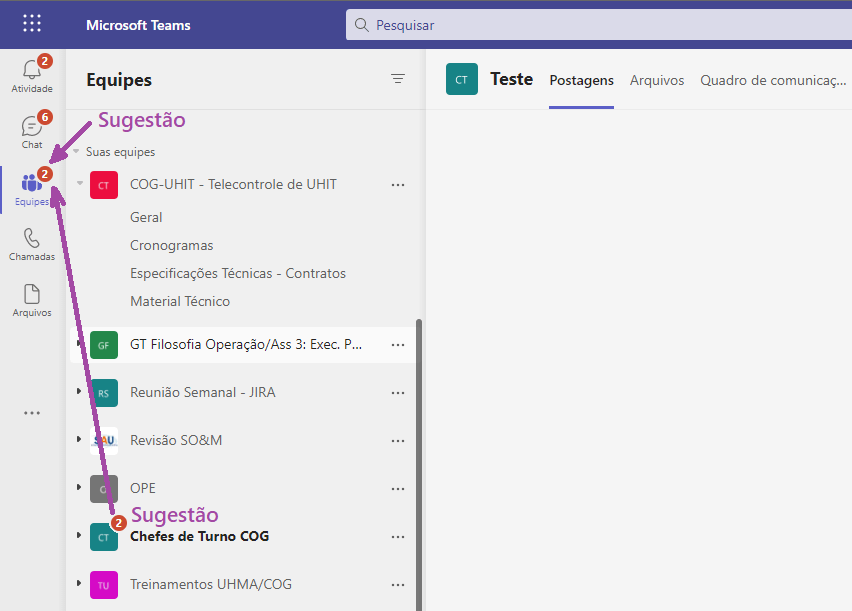Click the green GF team avatar

pyautogui.click(x=104, y=345)
